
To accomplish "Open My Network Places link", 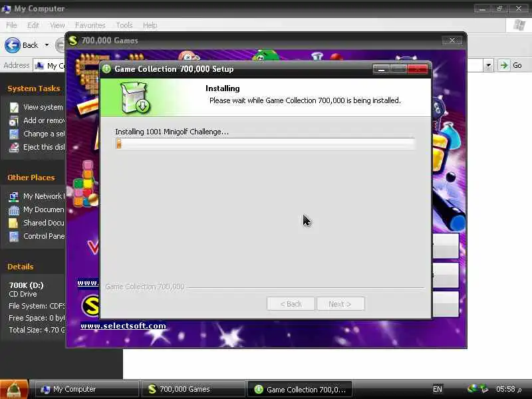I will pos(44,196).
